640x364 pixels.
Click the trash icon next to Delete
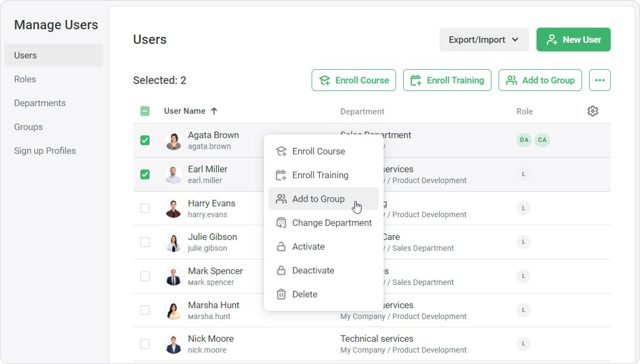point(281,294)
